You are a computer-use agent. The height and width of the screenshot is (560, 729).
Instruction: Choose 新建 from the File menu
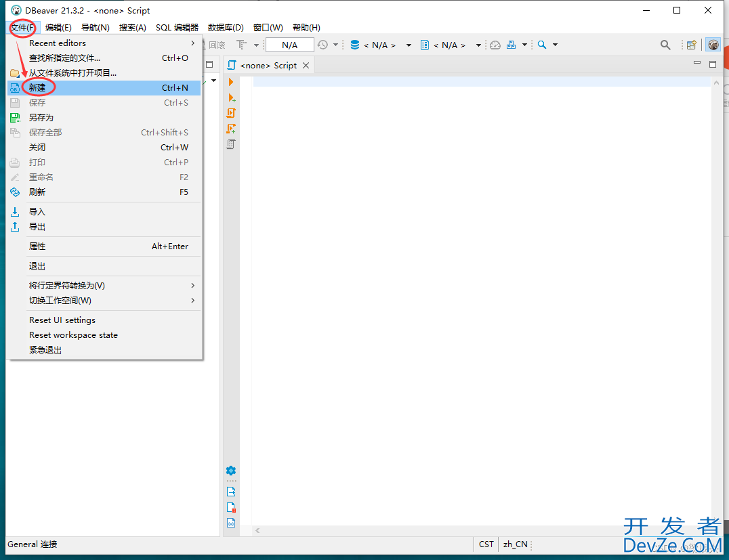104,88
